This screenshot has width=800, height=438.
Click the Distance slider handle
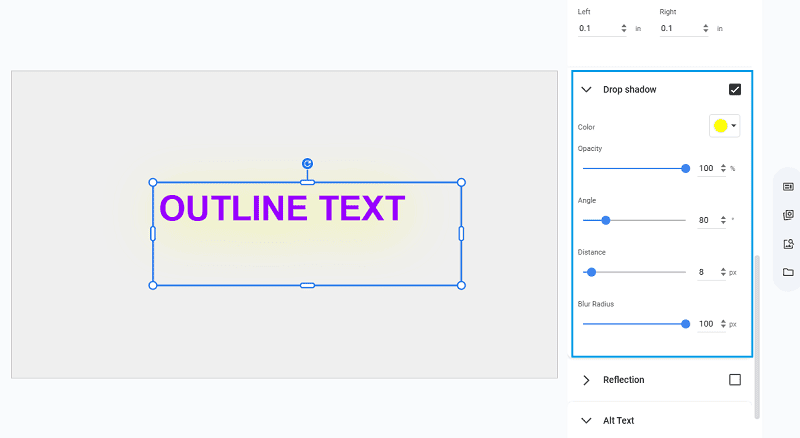pos(591,272)
